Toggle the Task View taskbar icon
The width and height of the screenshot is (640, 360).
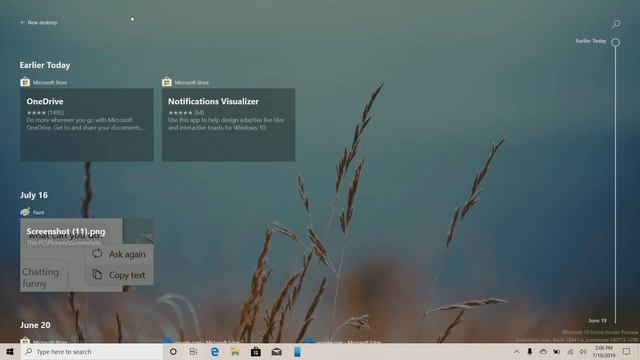coord(193,351)
